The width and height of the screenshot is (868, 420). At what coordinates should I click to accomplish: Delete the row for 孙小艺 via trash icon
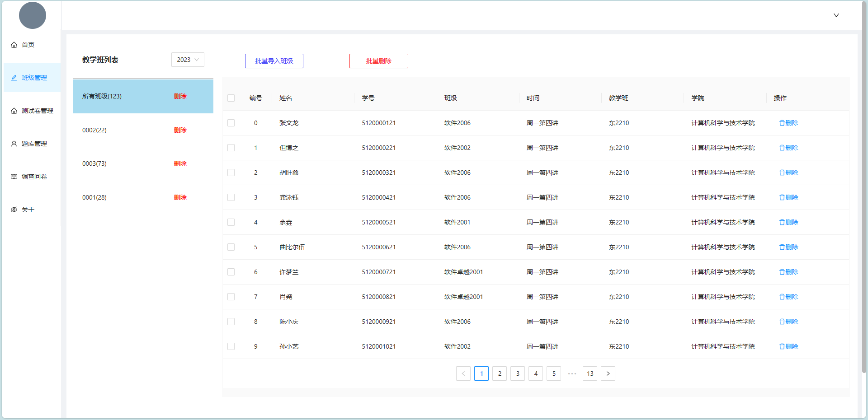coord(782,346)
